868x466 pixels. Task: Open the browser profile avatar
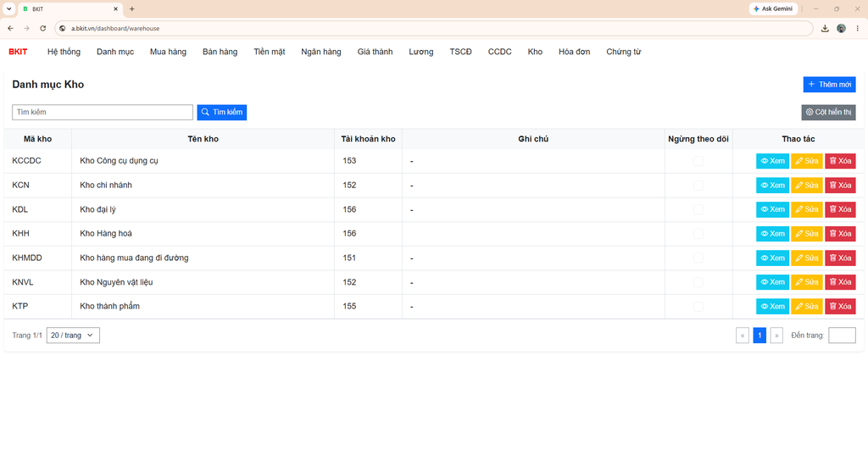click(x=841, y=28)
